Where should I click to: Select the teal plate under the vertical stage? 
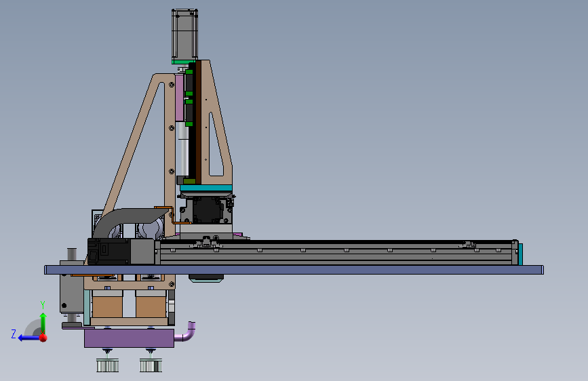tap(206, 188)
